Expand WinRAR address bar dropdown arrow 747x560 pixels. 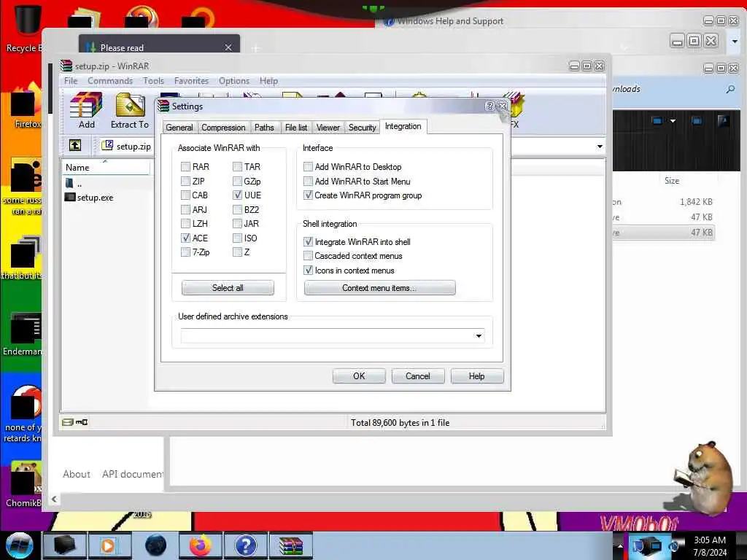point(600,146)
